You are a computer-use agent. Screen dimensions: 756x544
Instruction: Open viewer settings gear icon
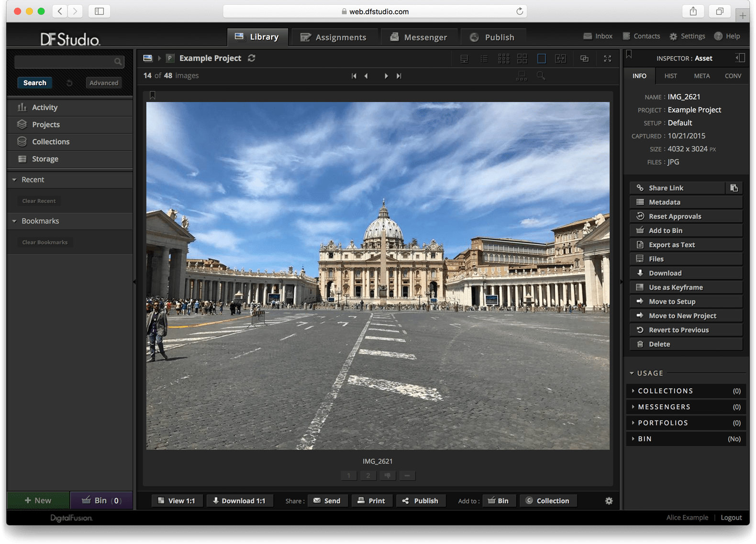(x=609, y=500)
